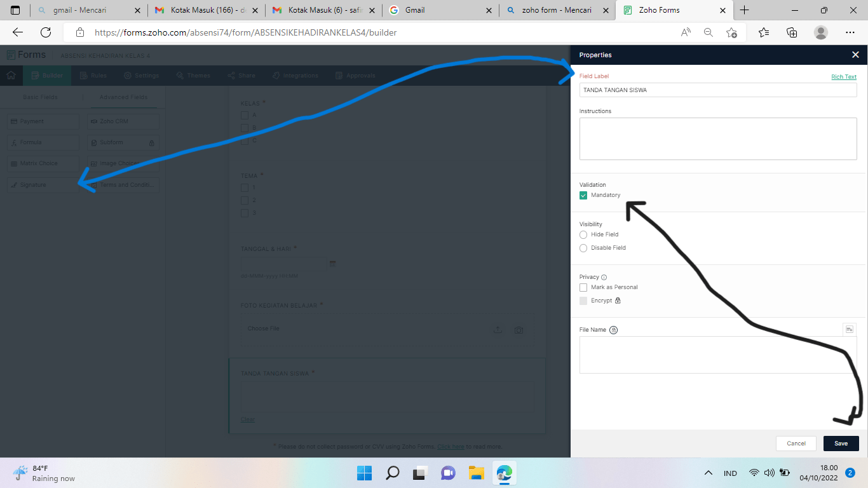The height and width of the screenshot is (488, 868).
Task: Open the Themes tab
Action: pyautogui.click(x=193, y=76)
